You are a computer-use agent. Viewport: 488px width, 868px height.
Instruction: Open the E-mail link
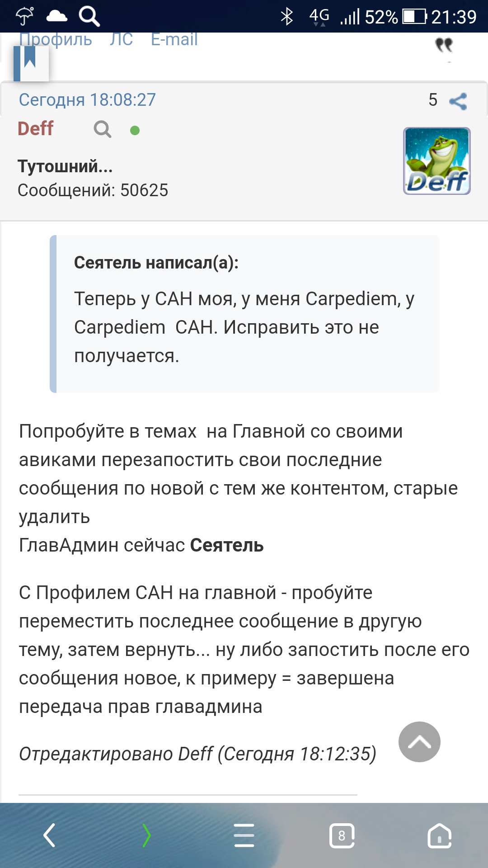coord(174,40)
